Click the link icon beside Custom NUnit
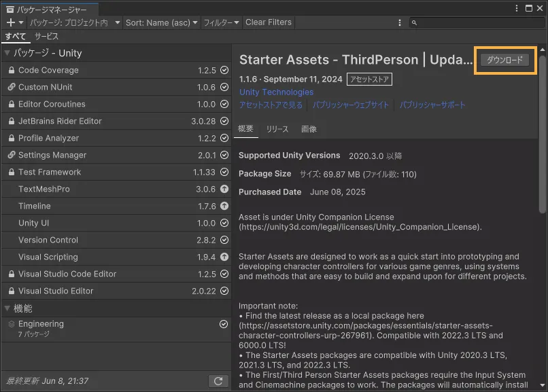 point(12,87)
